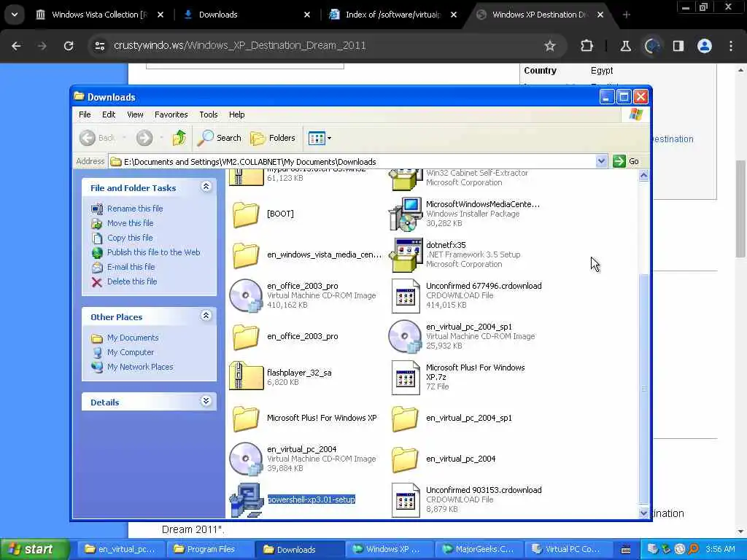This screenshot has width=747, height=560.
Task: Click the green Go button
Action: click(x=626, y=161)
